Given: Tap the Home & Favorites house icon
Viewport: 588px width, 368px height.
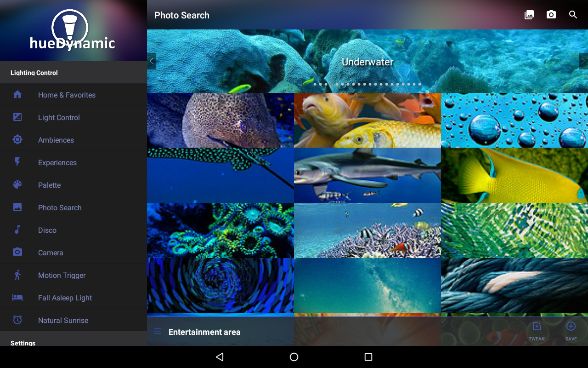Looking at the screenshot, I should [17, 94].
